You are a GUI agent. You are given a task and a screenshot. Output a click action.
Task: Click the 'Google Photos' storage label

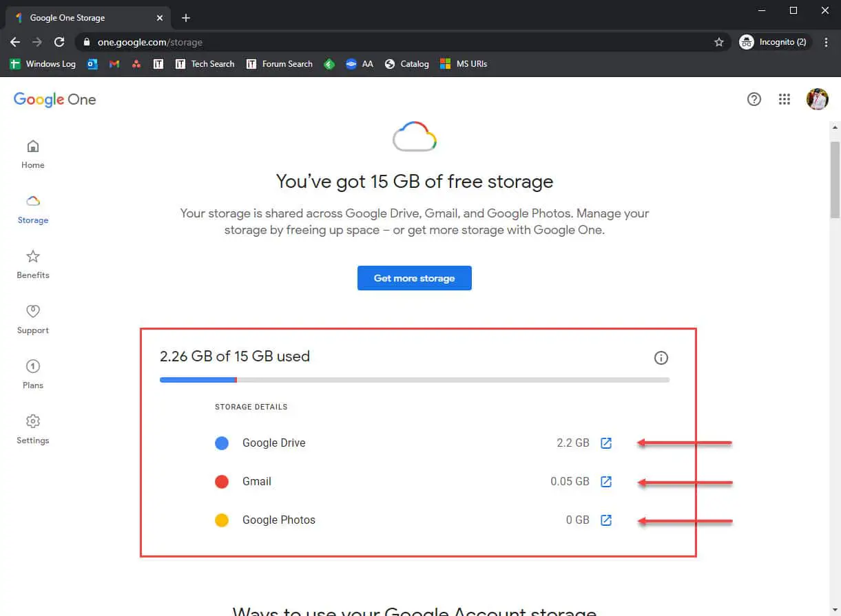point(279,520)
